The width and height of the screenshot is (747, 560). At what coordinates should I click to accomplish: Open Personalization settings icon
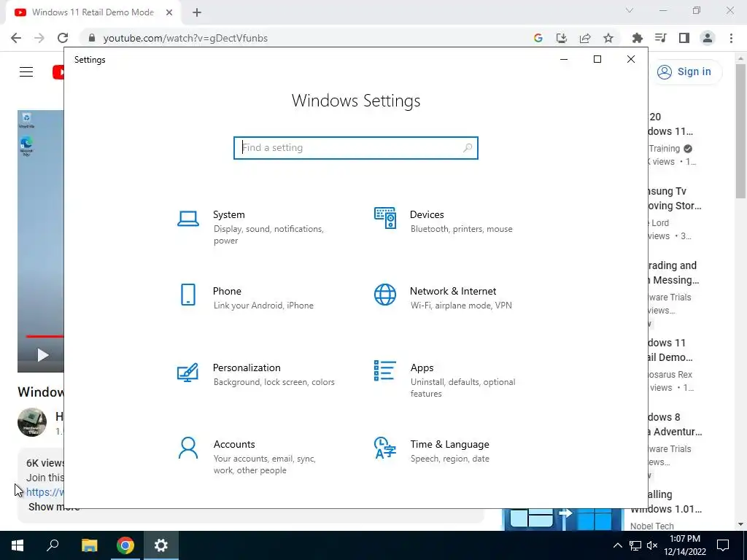point(187,373)
